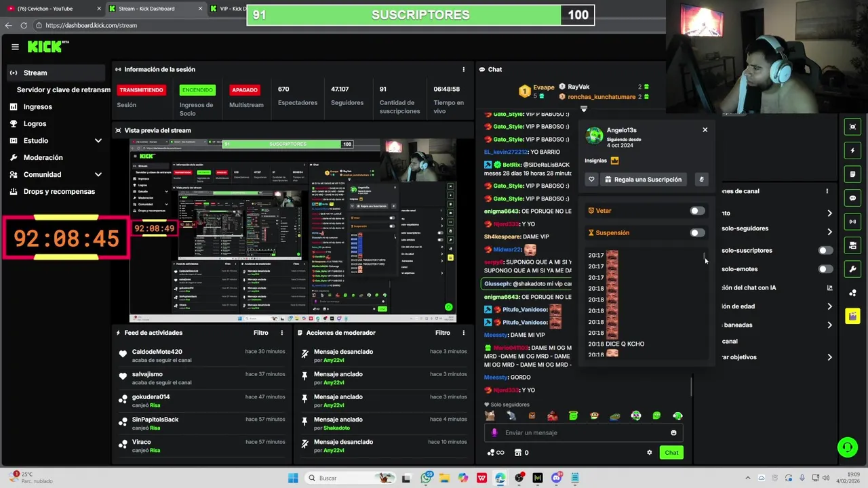Open the activity feed three-dot menu
This screenshot has height=488, width=868.
click(282, 333)
